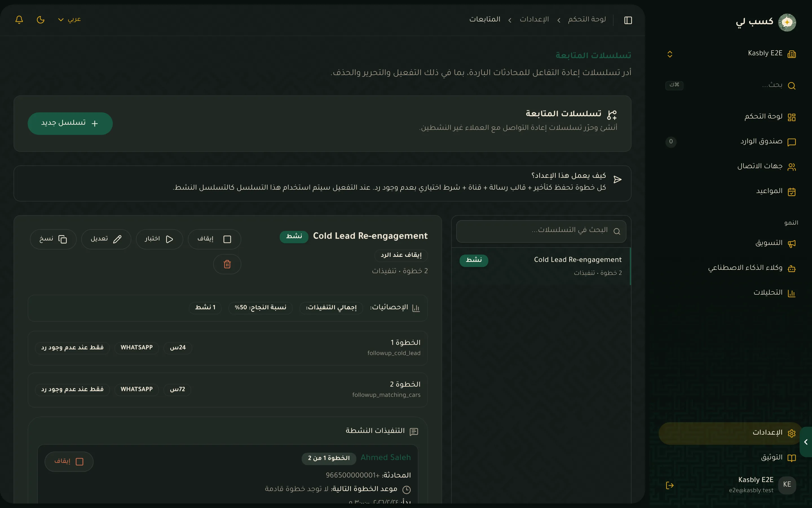Click the التحليلات chart icon
The image size is (812, 508).
791,293
